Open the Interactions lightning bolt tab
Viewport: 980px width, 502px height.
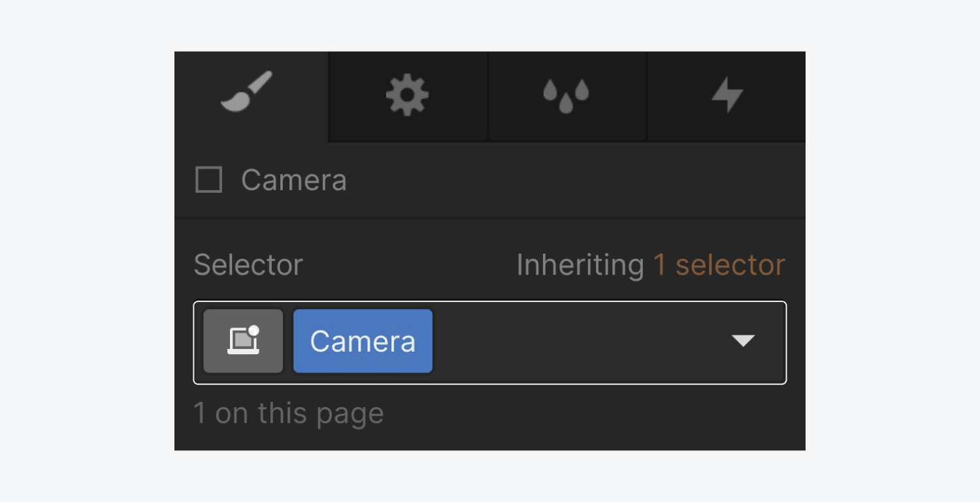tap(727, 95)
